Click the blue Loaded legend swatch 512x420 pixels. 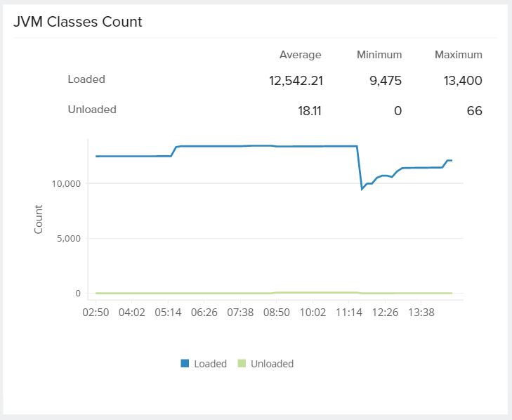(185, 364)
